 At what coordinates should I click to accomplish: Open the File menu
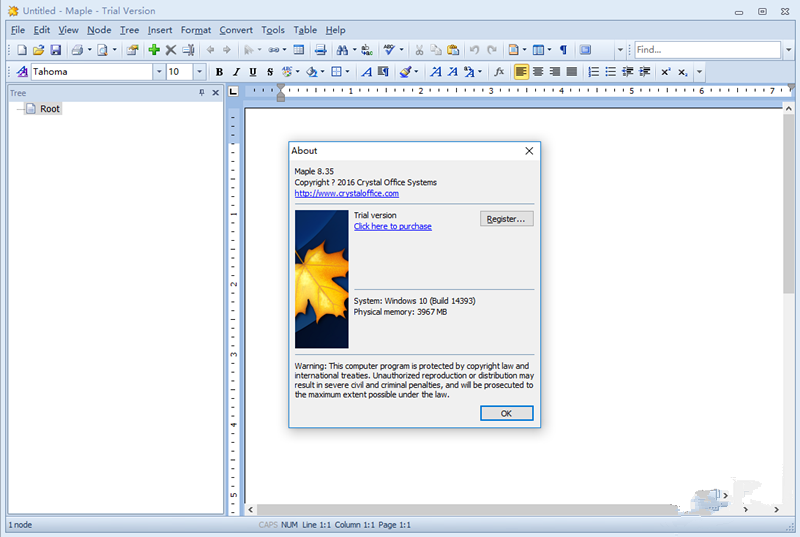coord(18,30)
